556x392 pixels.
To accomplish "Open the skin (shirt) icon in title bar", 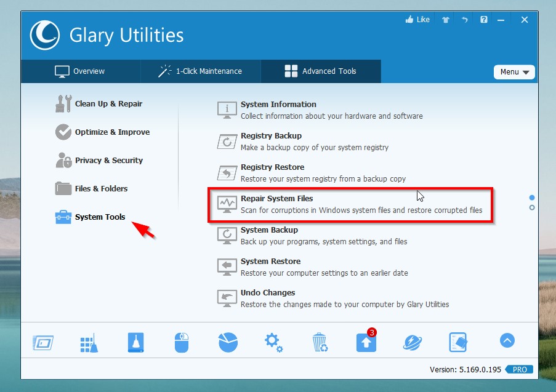I will 445,20.
